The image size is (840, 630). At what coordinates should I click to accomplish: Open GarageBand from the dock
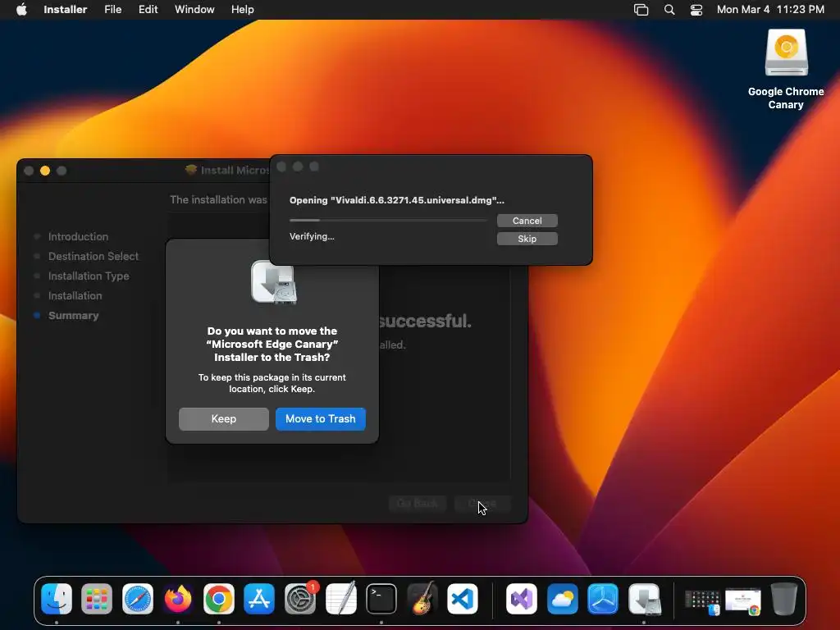(x=422, y=598)
